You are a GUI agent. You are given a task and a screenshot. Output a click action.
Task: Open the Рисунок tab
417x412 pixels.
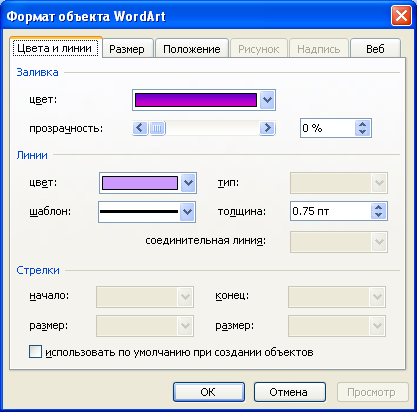click(259, 49)
